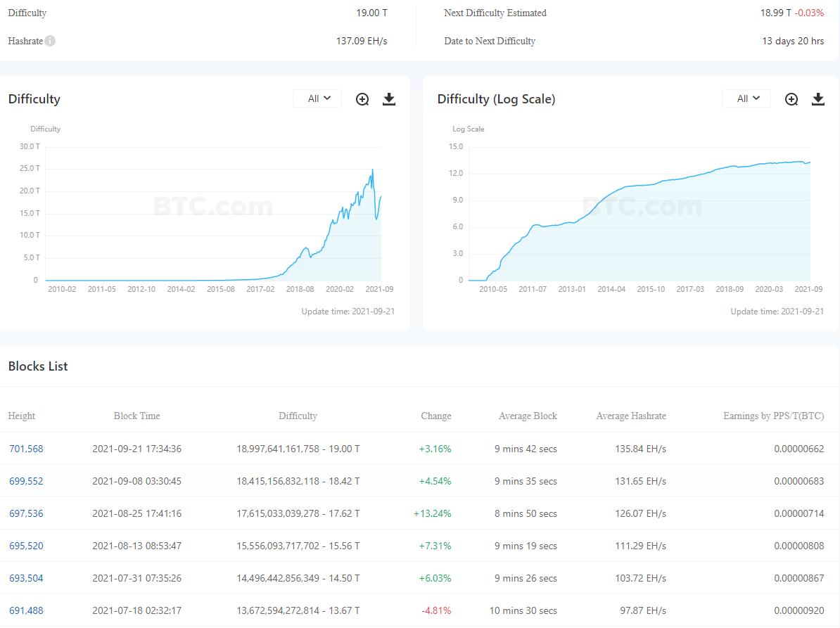Click the Height column header
The image size is (840, 628).
point(22,416)
